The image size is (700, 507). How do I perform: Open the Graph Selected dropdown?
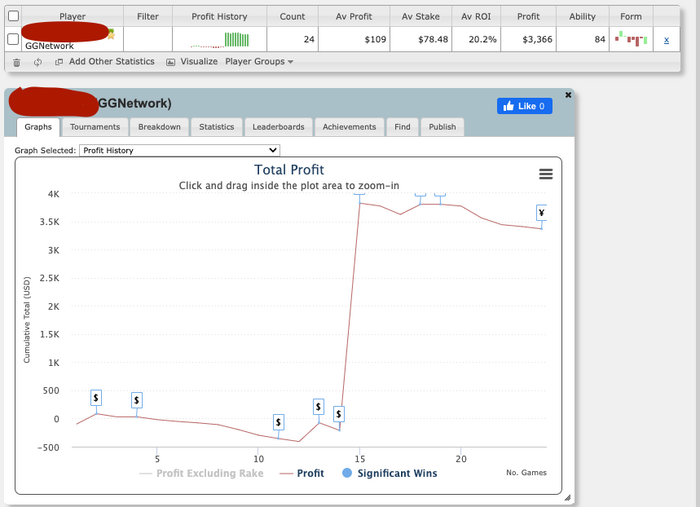click(x=179, y=150)
